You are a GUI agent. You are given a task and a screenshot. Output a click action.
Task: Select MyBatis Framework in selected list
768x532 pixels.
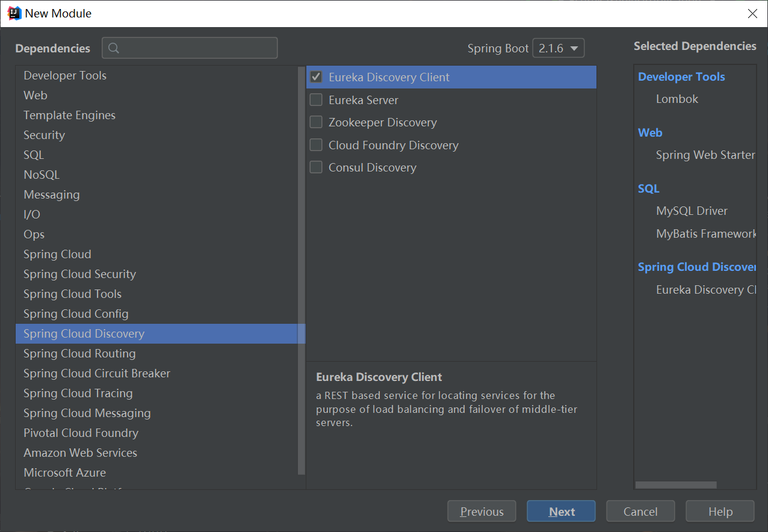tap(706, 234)
